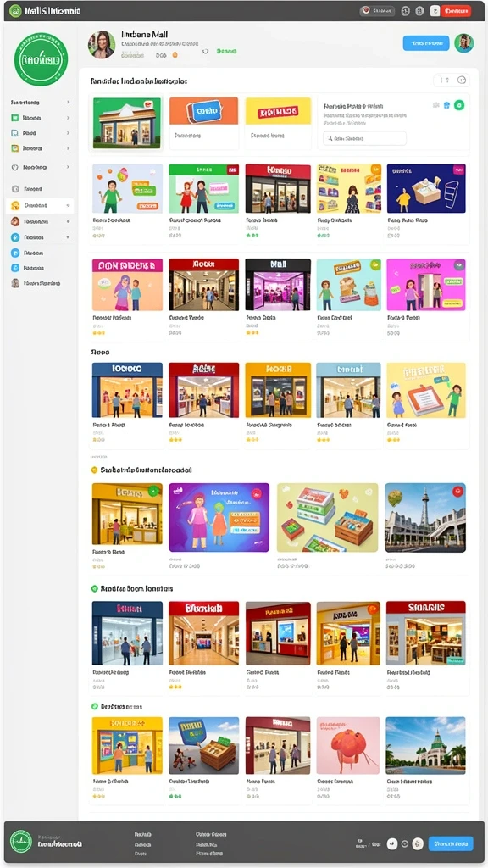This screenshot has width=488, height=868.
Task: Click the white square icon beside red button
Action: pyautogui.click(x=435, y=10)
